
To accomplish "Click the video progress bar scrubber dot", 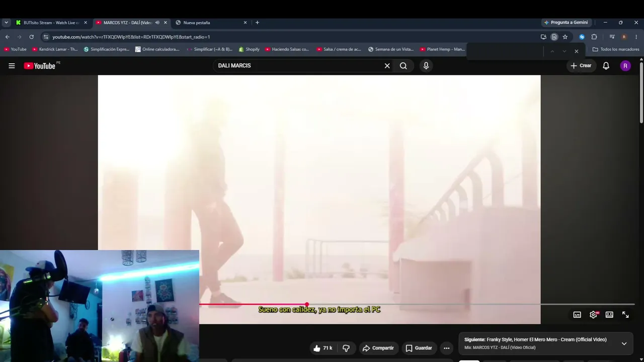I will click(307, 305).
